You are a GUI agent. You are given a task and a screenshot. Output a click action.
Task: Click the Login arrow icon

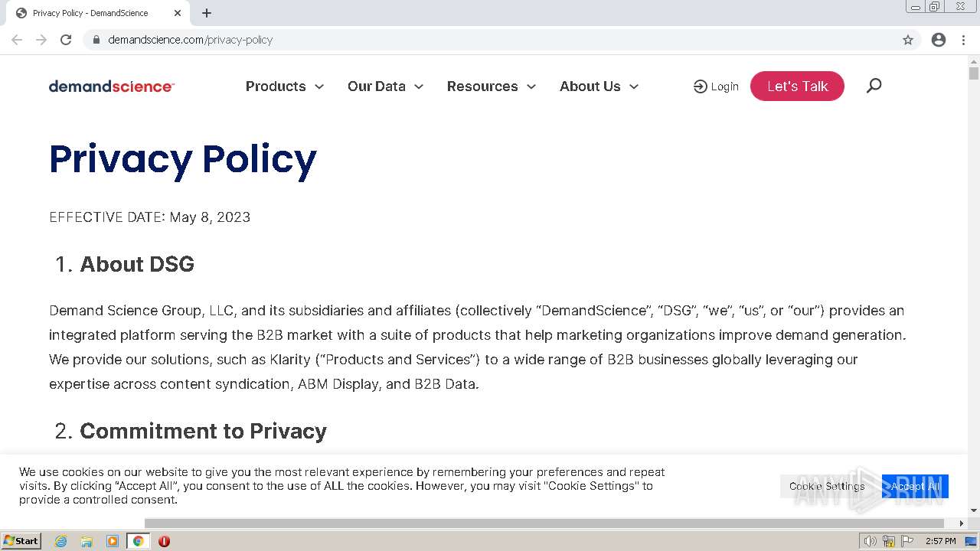coord(700,86)
